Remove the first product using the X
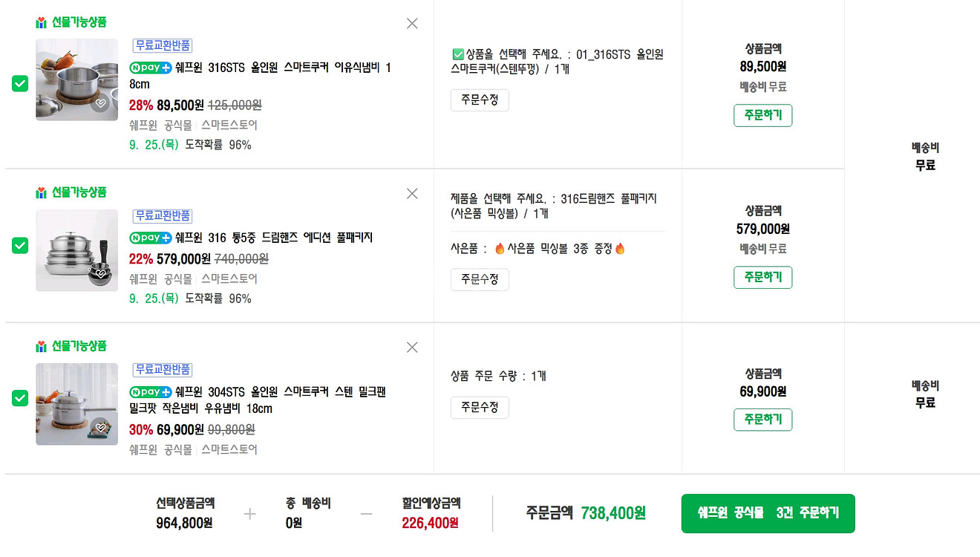The width and height of the screenshot is (980, 557). [412, 23]
